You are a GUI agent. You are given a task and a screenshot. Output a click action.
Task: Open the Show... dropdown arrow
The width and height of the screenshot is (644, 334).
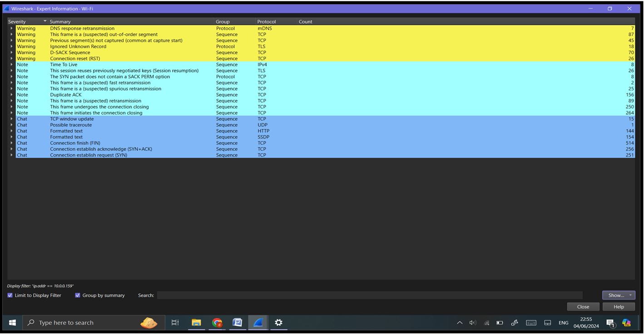click(x=630, y=295)
